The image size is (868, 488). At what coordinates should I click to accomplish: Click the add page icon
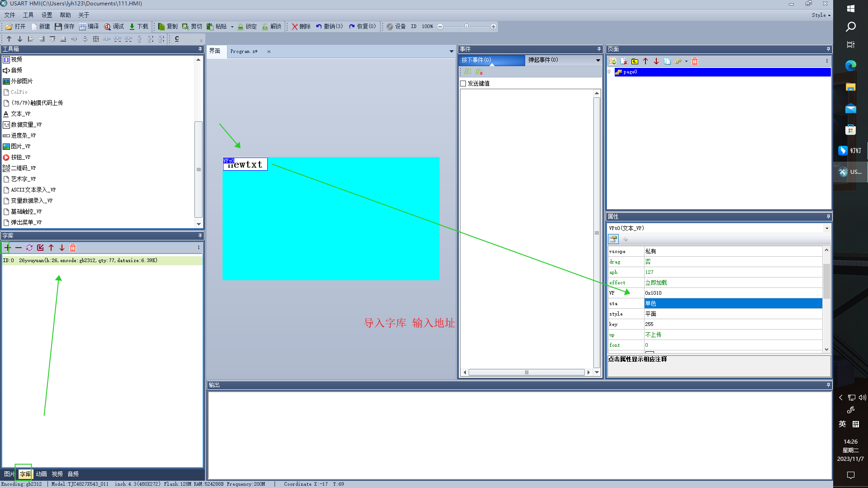[613, 61]
